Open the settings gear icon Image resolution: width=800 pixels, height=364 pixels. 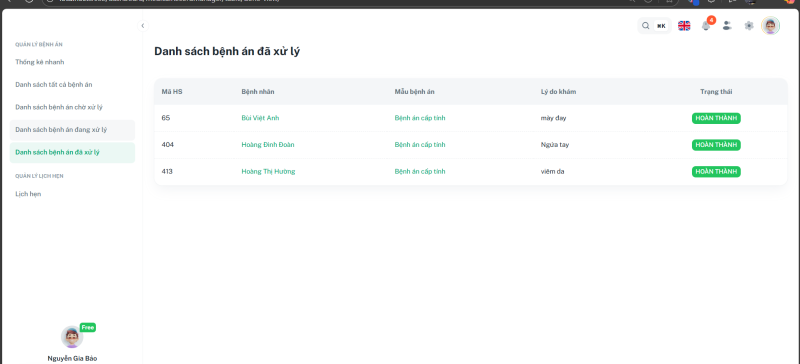748,26
